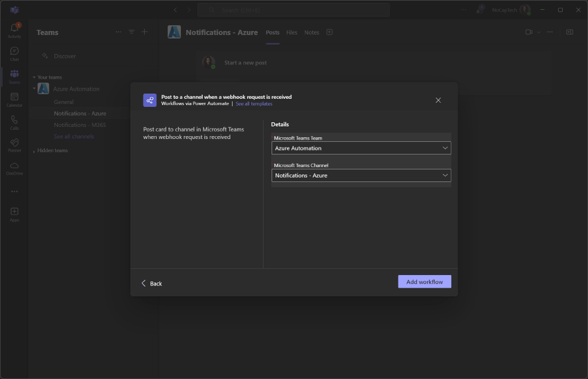The image size is (588, 379).
Task: Close the webhook workflow dialog
Action: tap(438, 100)
